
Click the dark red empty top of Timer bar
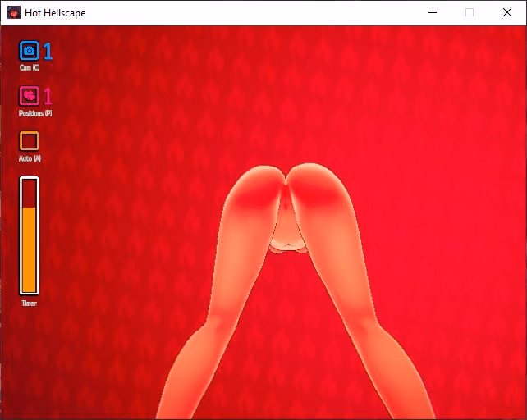[x=29, y=192]
